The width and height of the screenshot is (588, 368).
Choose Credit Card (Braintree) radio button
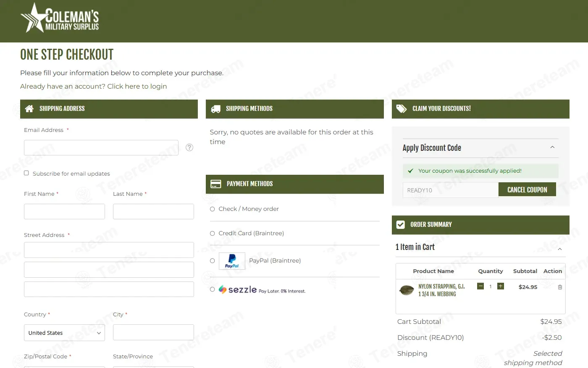click(213, 234)
